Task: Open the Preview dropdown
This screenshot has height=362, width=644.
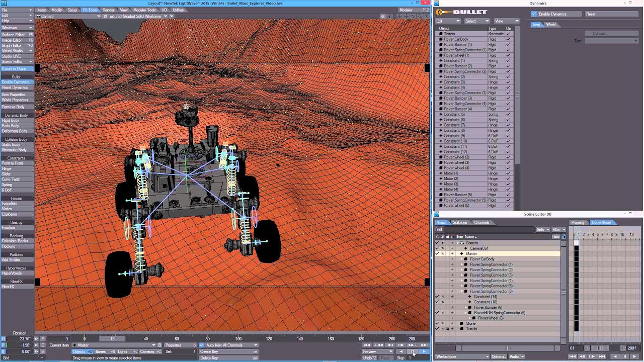Action: tap(378, 351)
